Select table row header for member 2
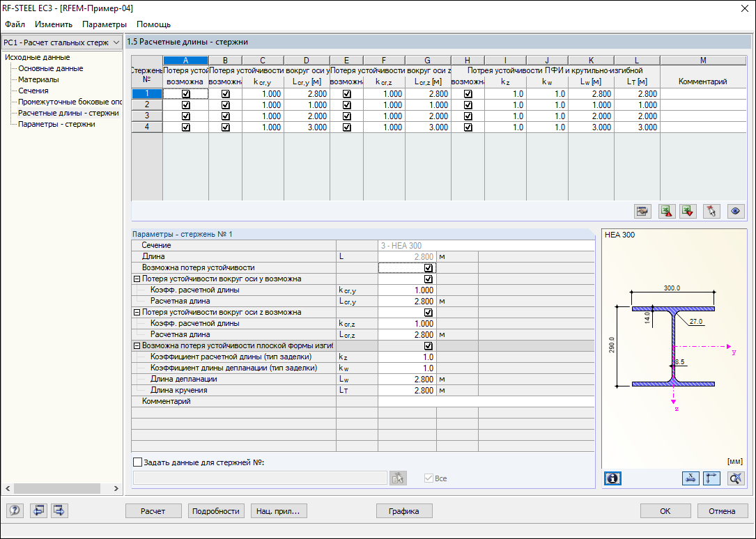Viewport: 756px width, 539px height. point(147,105)
